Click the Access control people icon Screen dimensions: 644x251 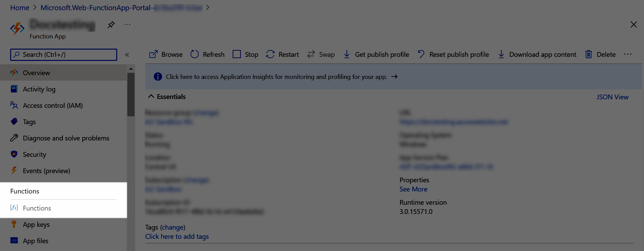pyautogui.click(x=14, y=105)
